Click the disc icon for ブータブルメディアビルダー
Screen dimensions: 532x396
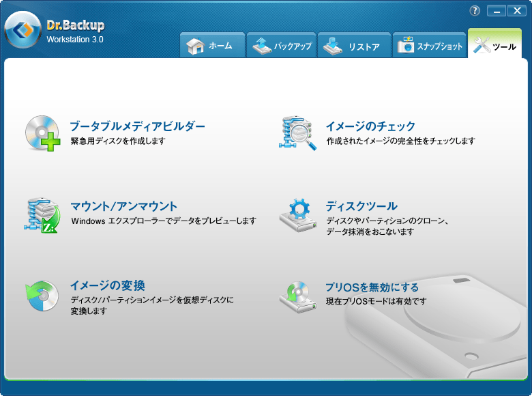[42, 133]
